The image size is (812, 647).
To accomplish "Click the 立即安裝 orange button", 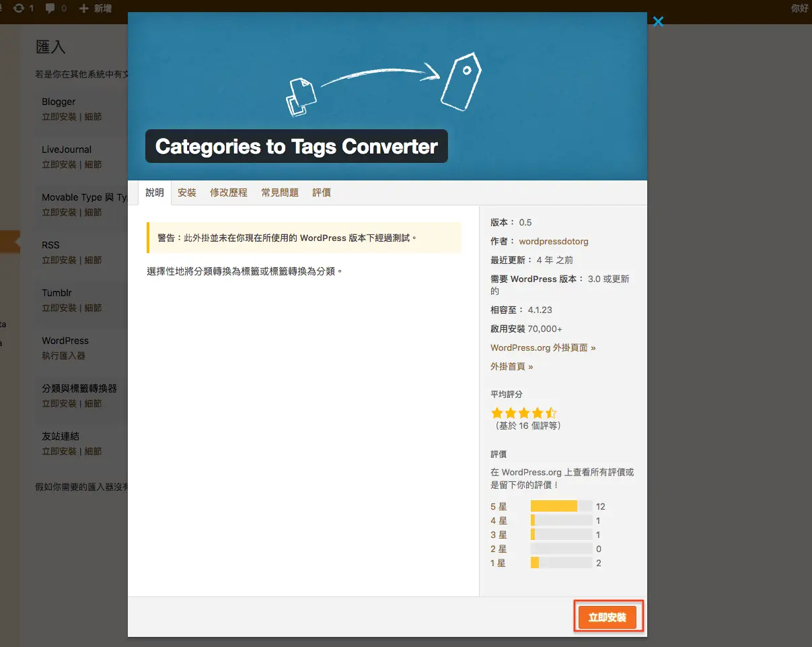I will pos(607,617).
